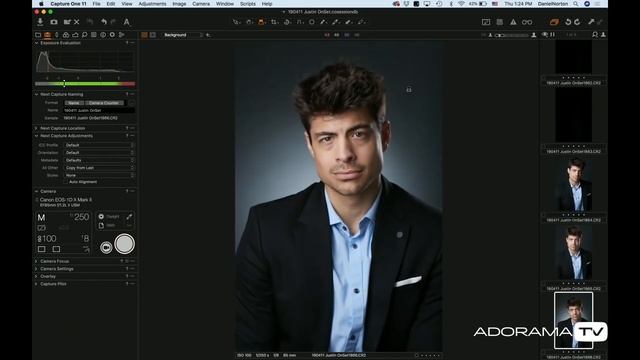Select the Pointer cursor tool

236,22
